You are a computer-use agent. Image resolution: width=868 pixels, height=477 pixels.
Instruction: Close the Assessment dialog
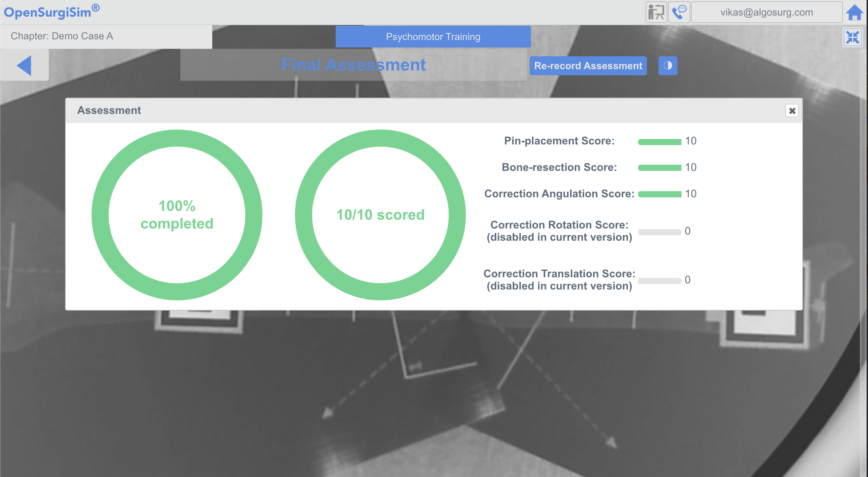coord(792,111)
